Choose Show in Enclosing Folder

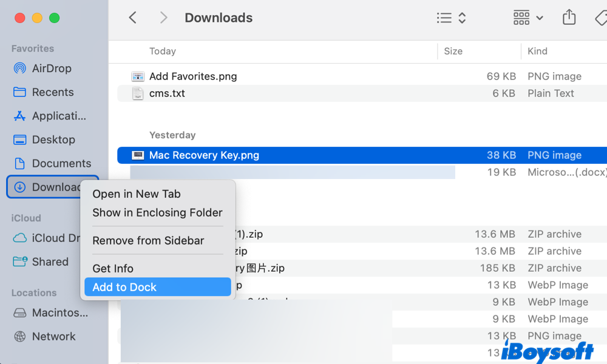[157, 213]
